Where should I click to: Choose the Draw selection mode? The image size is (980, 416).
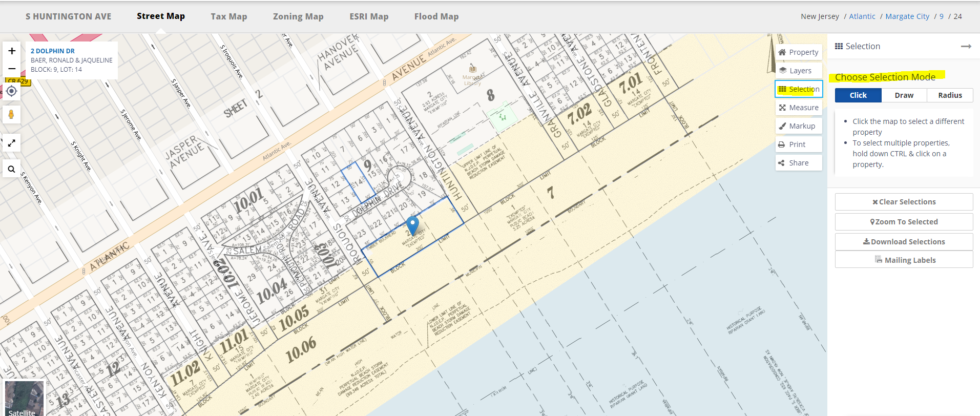point(904,95)
